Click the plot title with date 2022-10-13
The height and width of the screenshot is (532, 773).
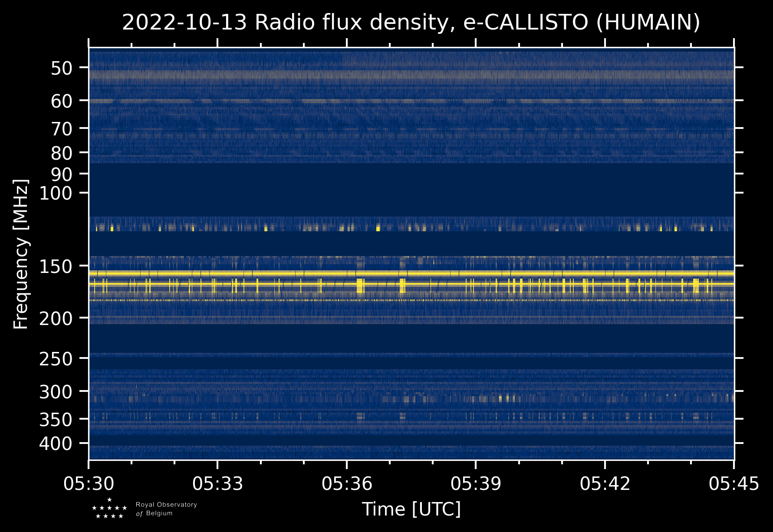point(411,23)
